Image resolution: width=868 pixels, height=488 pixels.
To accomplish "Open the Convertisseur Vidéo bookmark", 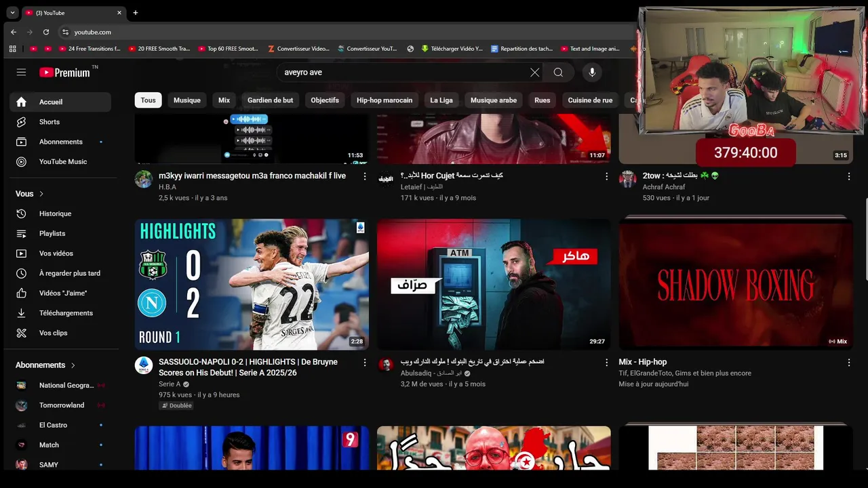I will [x=298, y=49].
